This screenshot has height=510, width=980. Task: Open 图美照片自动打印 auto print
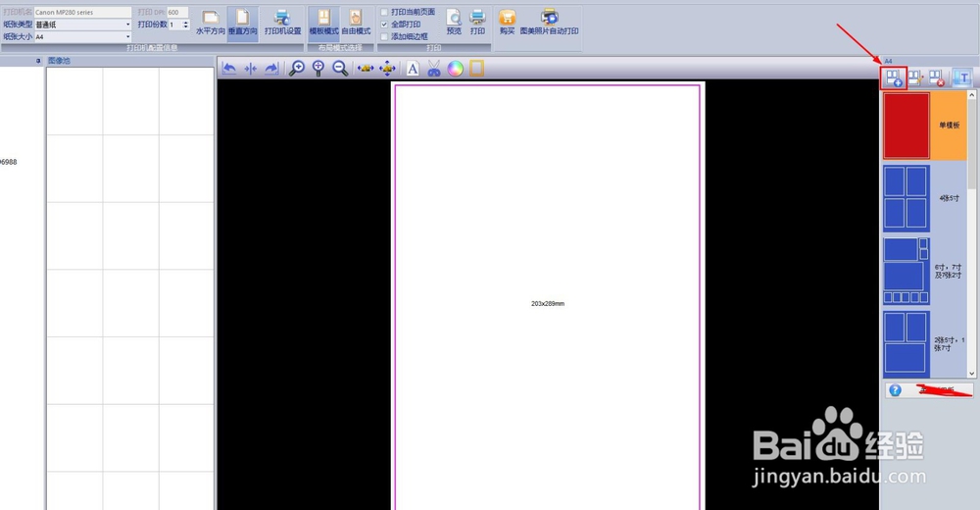pos(550,23)
